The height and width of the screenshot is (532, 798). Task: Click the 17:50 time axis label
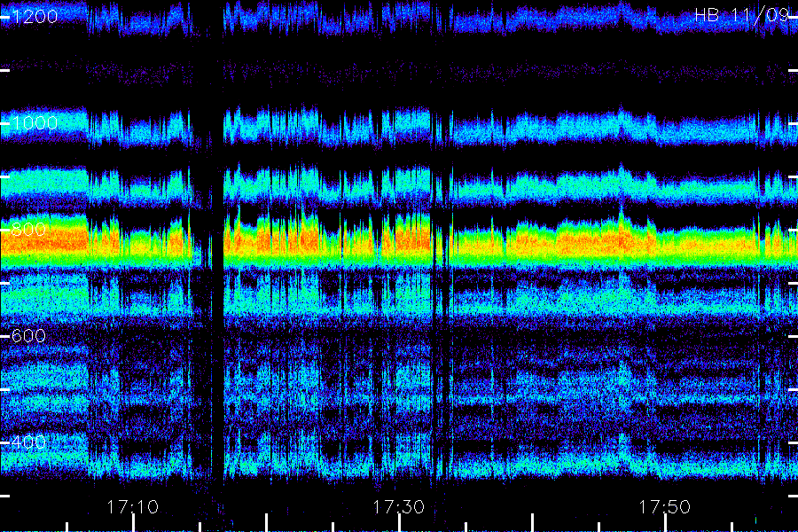tap(665, 506)
